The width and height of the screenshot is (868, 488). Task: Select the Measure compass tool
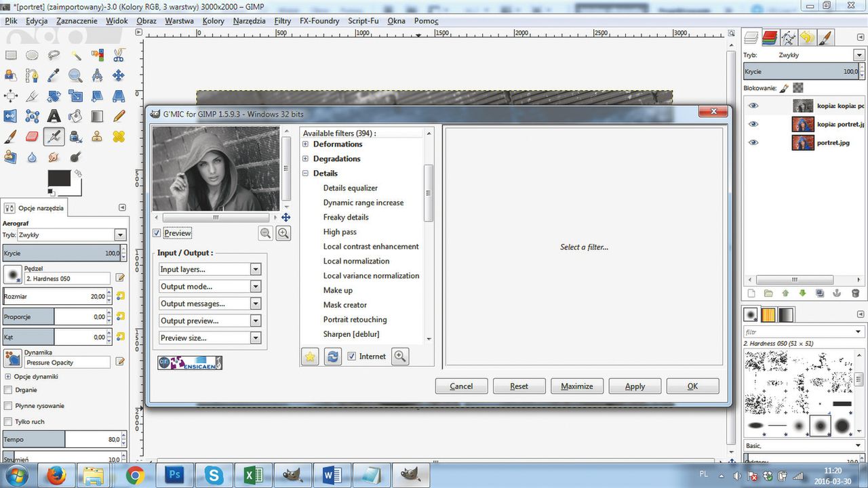(97, 76)
